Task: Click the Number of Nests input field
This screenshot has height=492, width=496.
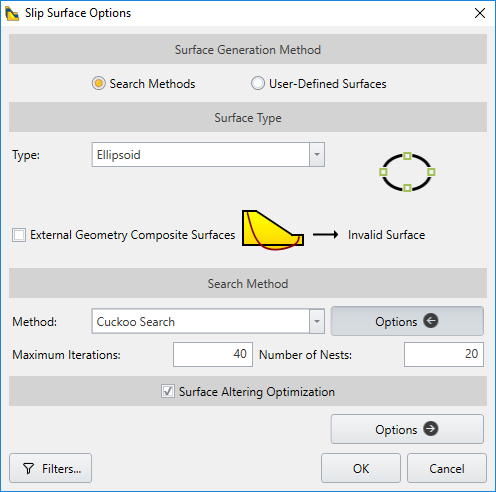Action: (x=444, y=354)
